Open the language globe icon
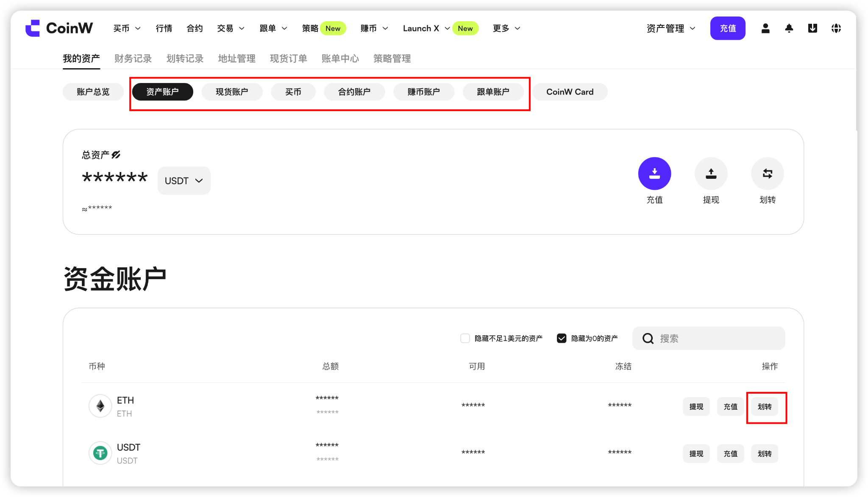 (x=836, y=28)
